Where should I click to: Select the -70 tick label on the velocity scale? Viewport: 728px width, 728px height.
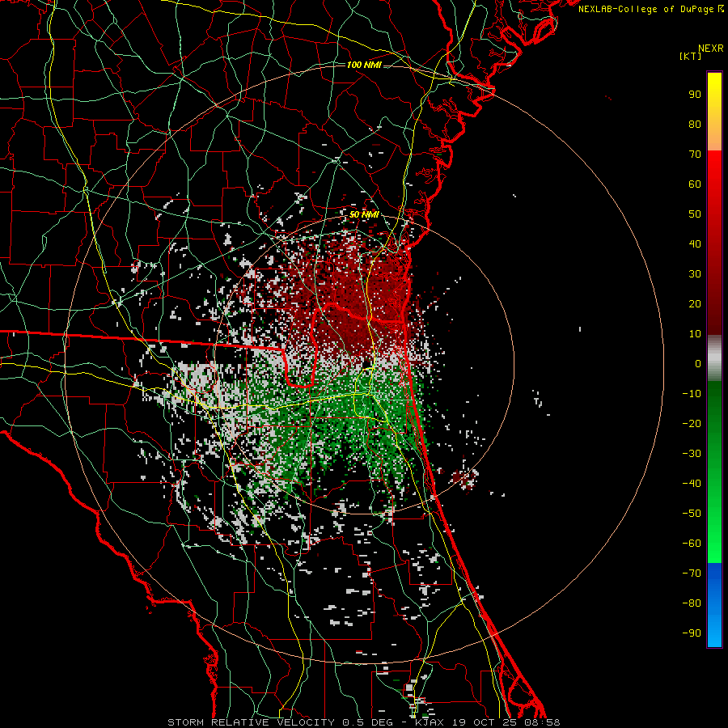pos(692,574)
